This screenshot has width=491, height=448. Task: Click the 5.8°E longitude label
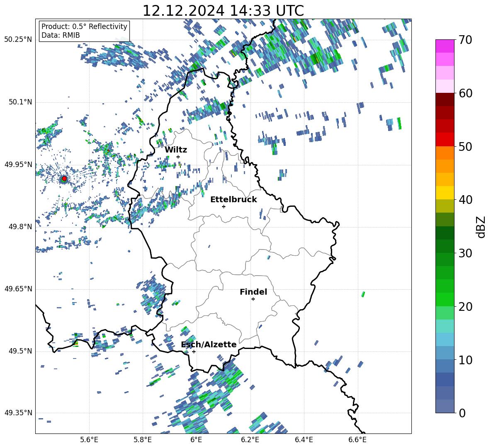pos(143,440)
